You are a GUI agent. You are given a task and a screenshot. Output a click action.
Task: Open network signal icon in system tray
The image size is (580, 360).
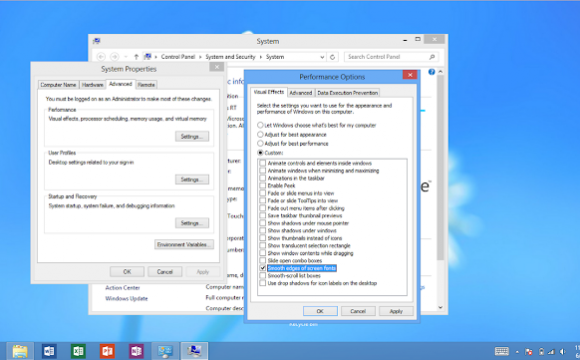pos(552,351)
